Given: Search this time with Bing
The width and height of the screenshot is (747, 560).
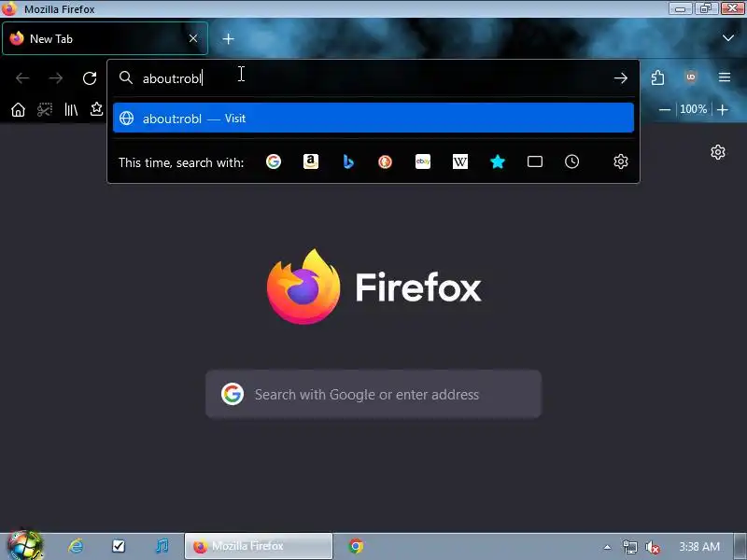Looking at the screenshot, I should (348, 161).
